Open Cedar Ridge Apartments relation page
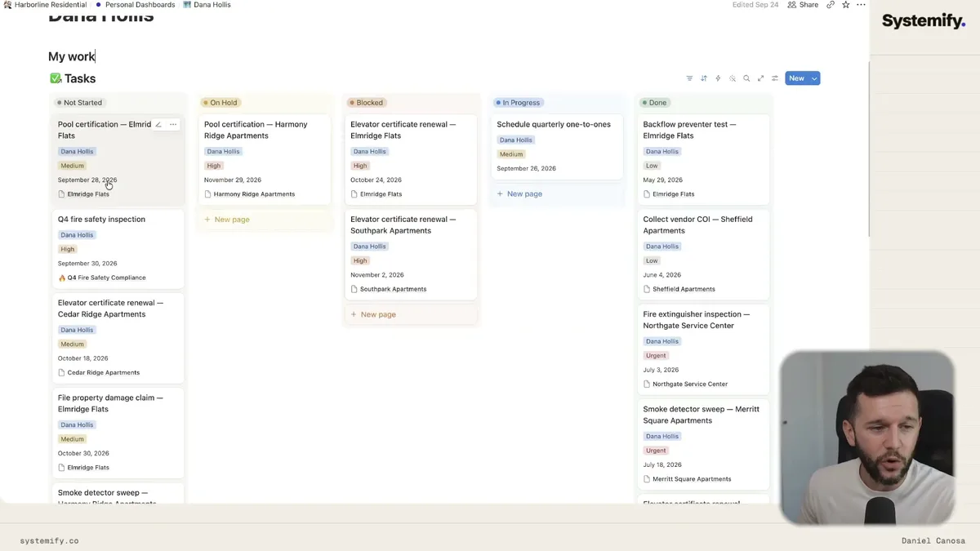 pos(99,372)
